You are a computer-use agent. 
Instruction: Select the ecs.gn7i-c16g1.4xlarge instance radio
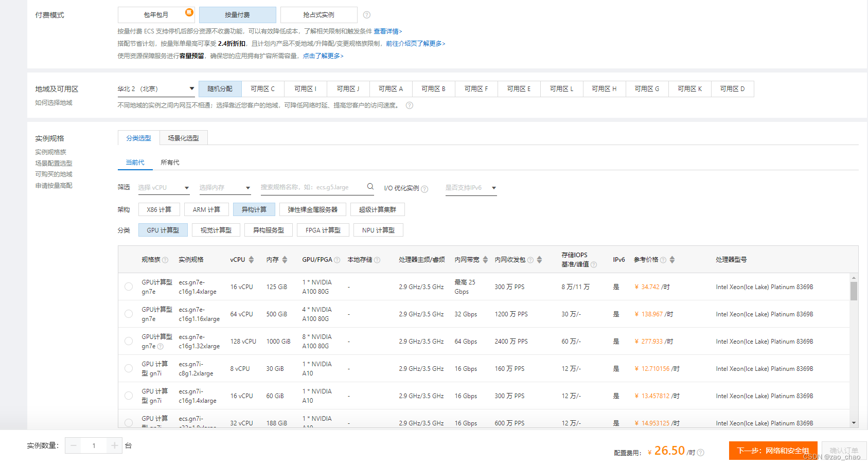[129, 396]
